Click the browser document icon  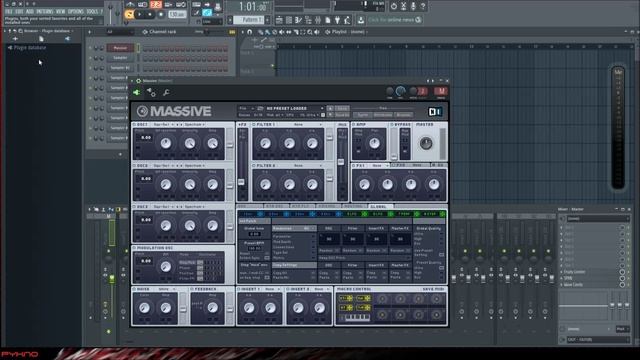point(41,39)
